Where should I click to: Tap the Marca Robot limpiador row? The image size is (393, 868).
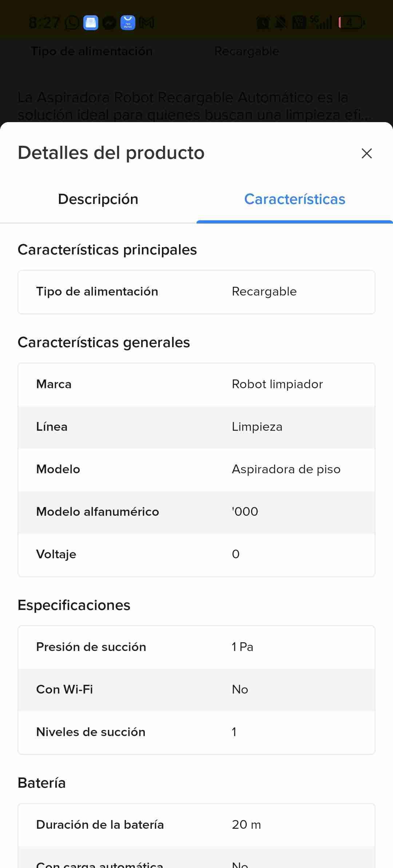(x=196, y=385)
